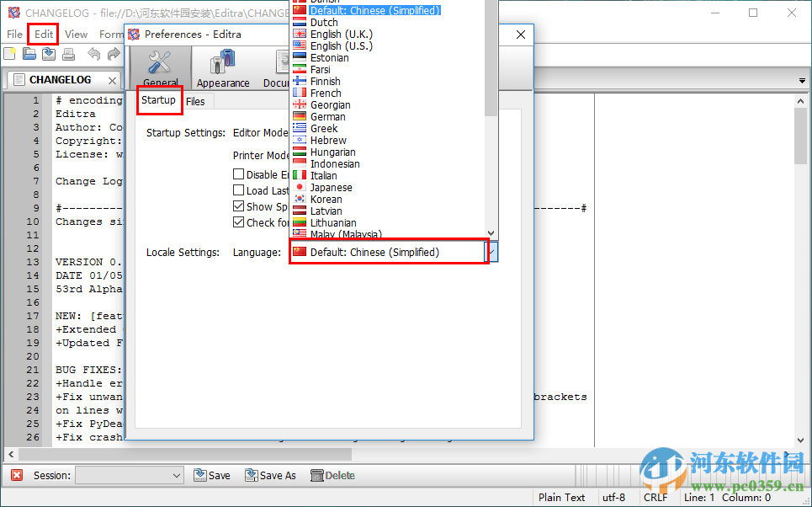The image size is (812, 507).
Task: Click CRLF line ending in status bar
Action: 655,497
